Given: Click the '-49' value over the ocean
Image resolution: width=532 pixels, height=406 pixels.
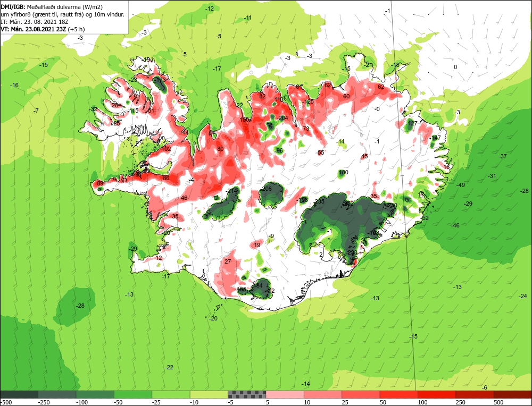Looking at the screenshot, I should [x=461, y=185].
